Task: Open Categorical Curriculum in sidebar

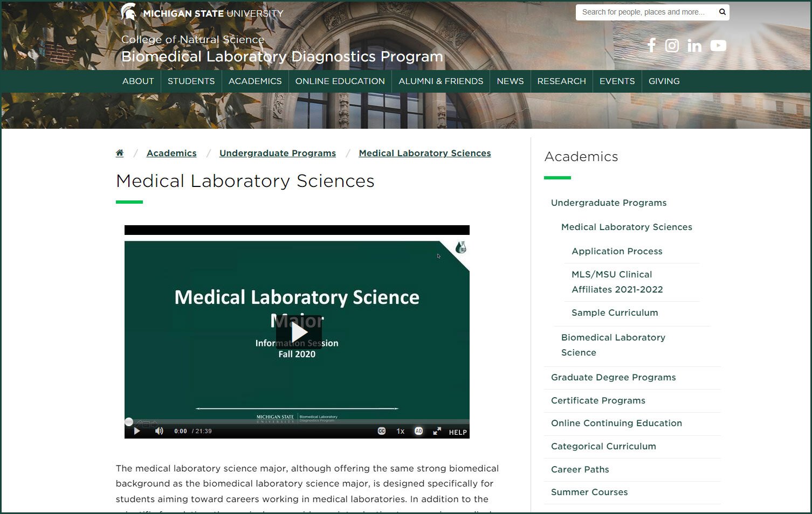Action: point(603,446)
